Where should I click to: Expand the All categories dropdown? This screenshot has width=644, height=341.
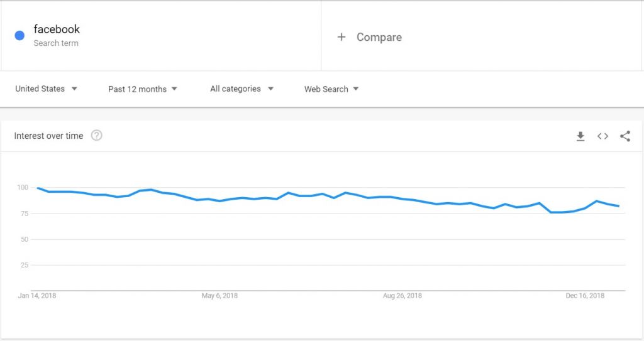(x=241, y=89)
